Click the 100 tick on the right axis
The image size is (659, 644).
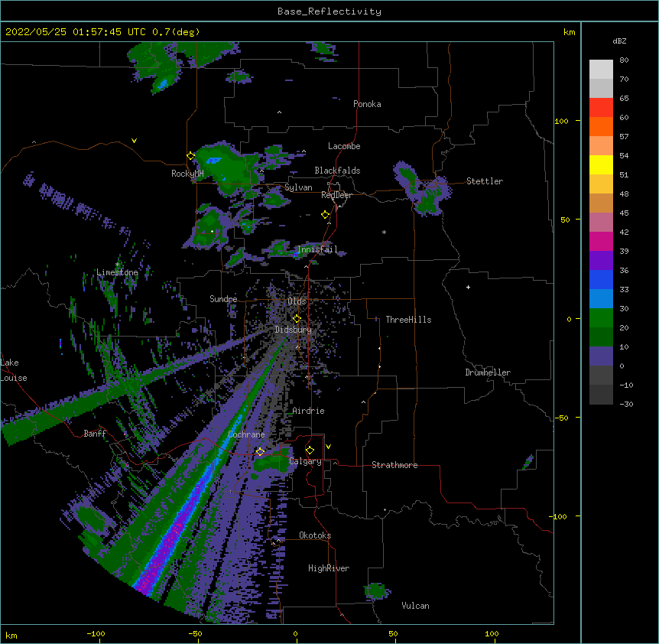click(561, 121)
